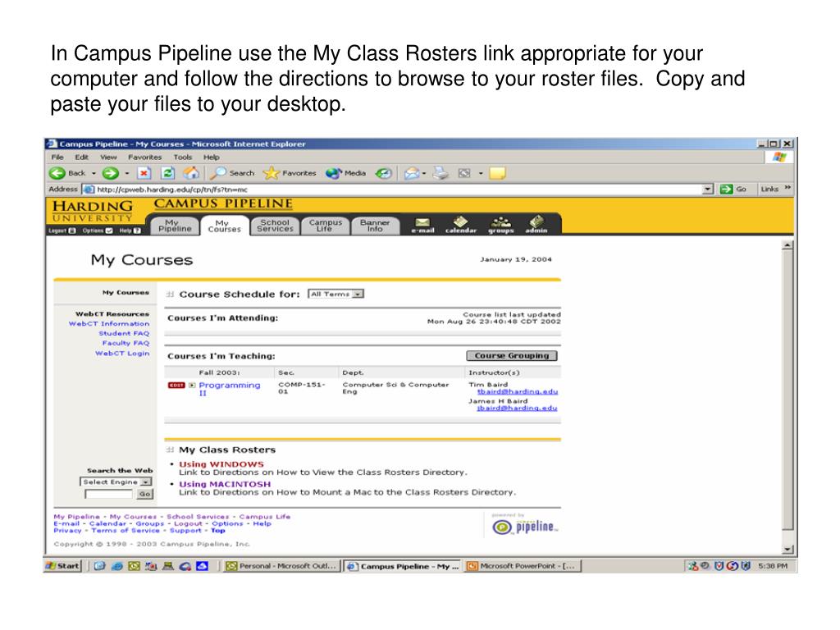Click the Mail envelope toolbar icon

click(x=411, y=173)
